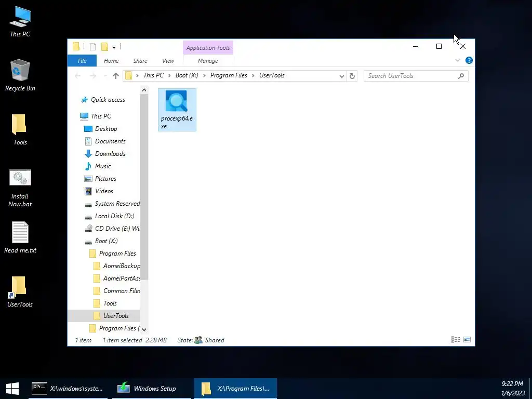
Task: Click the Back navigation arrow
Action: [78, 76]
